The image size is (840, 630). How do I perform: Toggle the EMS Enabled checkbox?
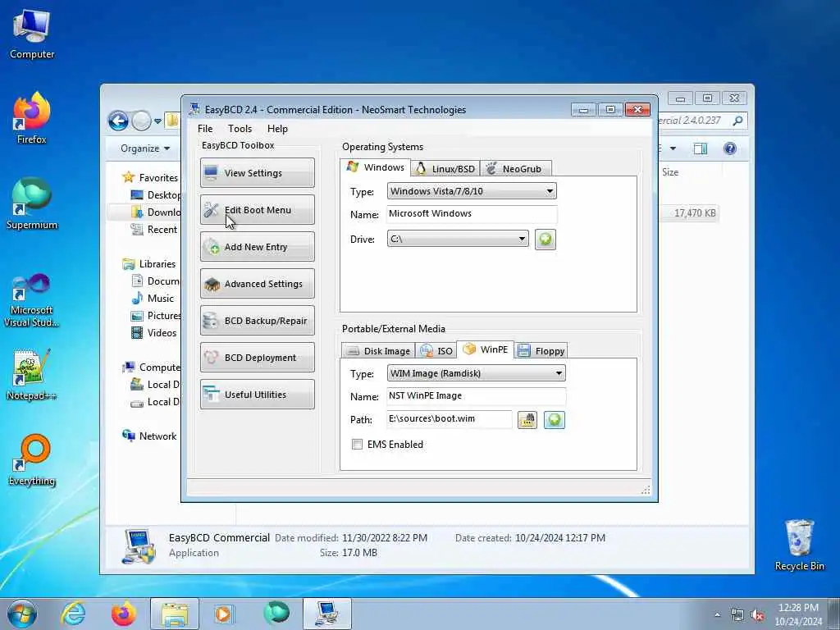358,444
